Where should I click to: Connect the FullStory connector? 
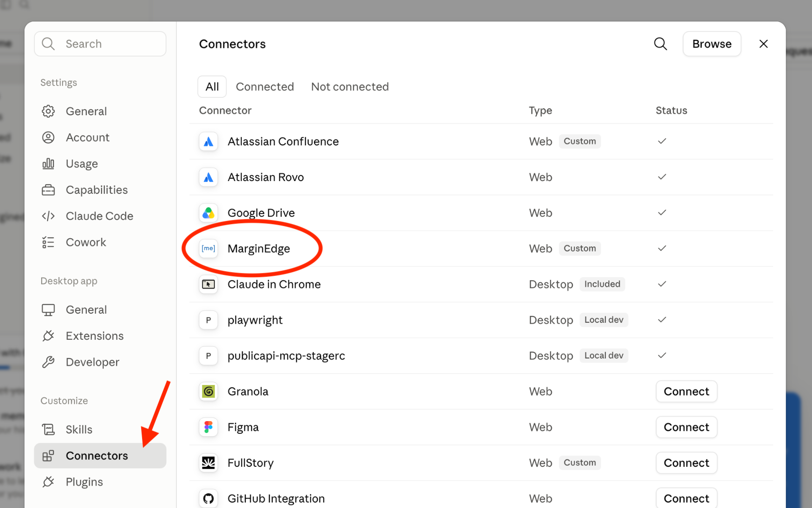click(x=686, y=463)
